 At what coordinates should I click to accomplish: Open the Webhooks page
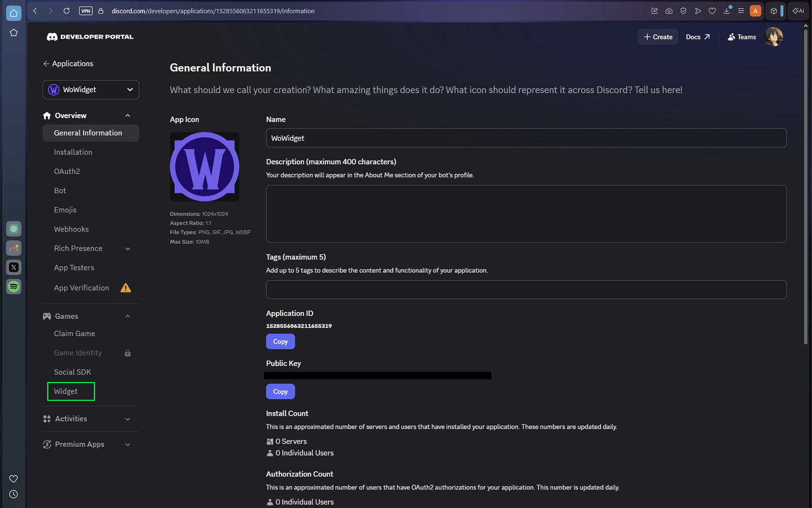(71, 229)
